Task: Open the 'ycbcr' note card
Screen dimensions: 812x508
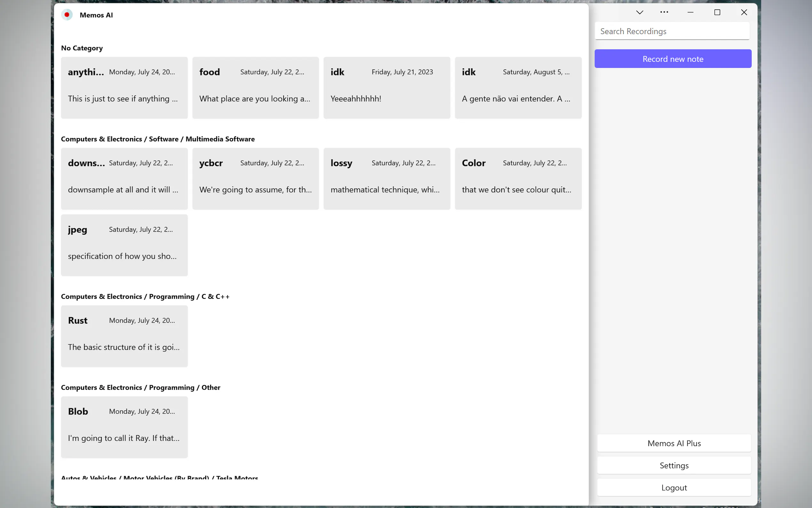Action: [255, 179]
